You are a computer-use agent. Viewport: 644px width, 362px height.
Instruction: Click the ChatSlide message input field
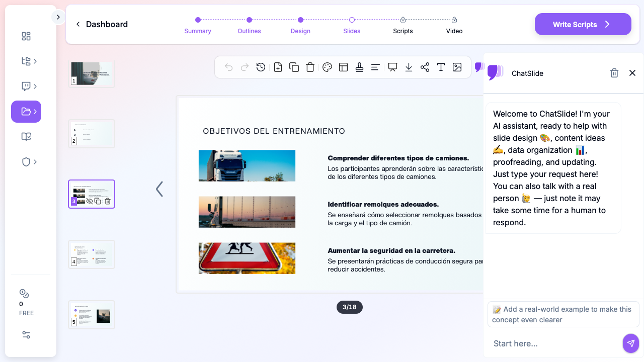553,343
